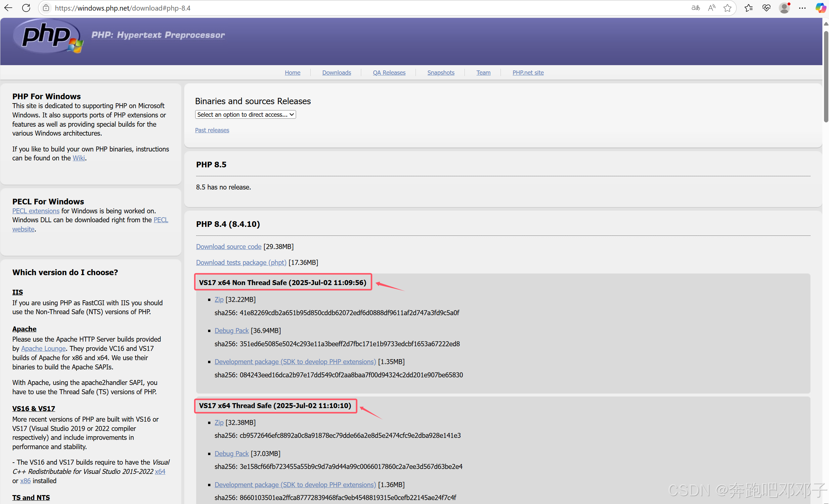829x504 pixels.
Task: Open the 'Select an option to direct access' dropdown
Action: point(245,114)
